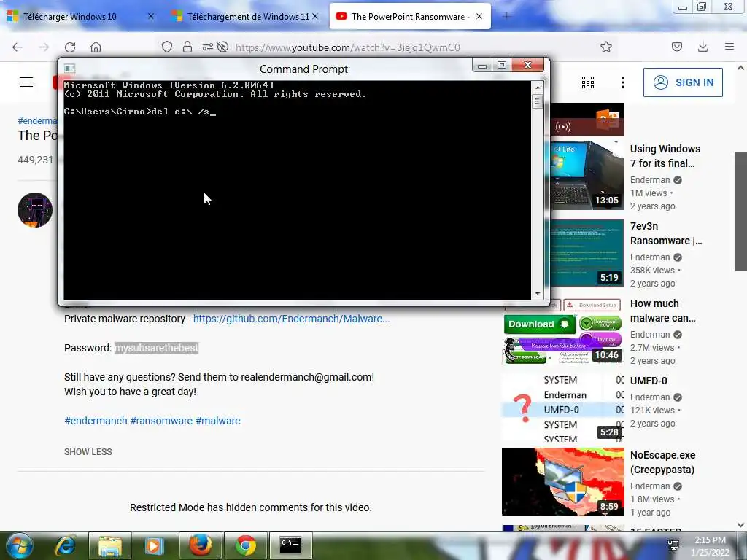
Task: Open the #endermanch hashtag in description
Action: (96, 421)
